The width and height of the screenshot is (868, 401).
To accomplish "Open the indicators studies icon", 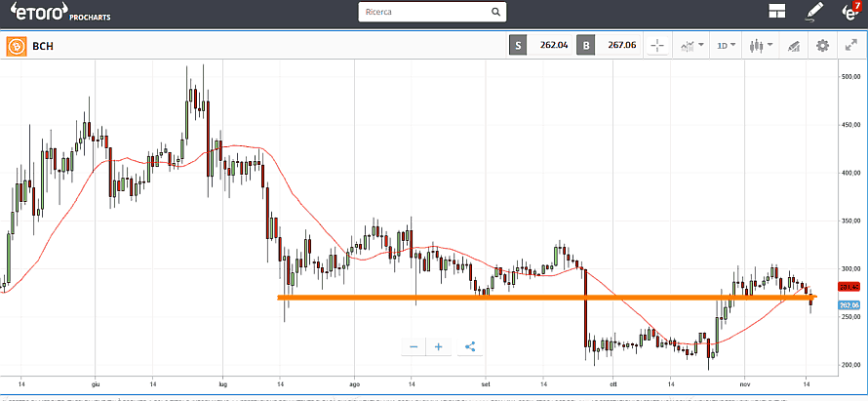I will [x=794, y=46].
